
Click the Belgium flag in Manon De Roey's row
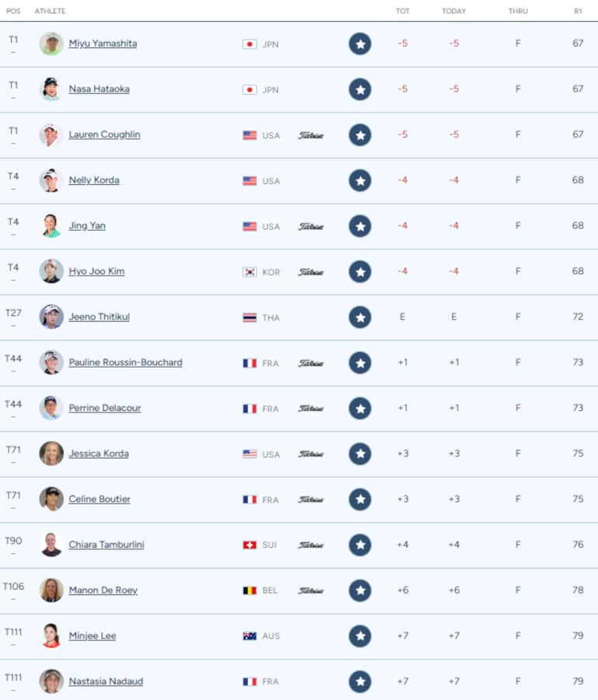tap(249, 590)
